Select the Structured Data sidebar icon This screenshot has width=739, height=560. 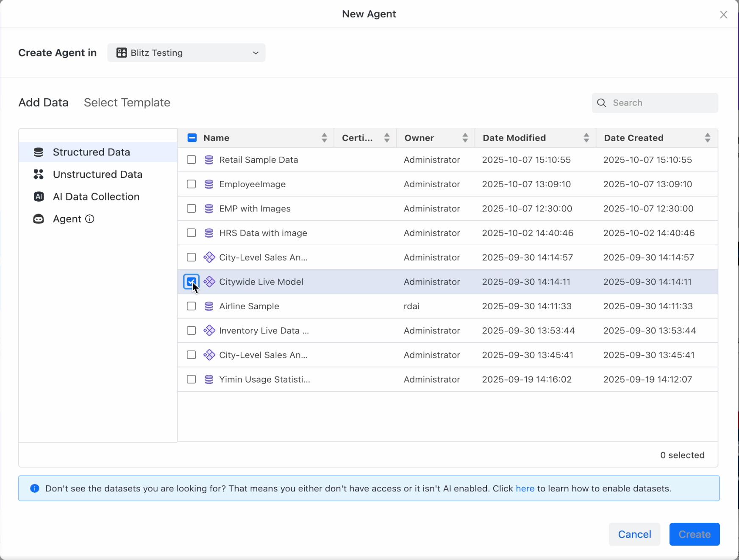[x=39, y=152]
